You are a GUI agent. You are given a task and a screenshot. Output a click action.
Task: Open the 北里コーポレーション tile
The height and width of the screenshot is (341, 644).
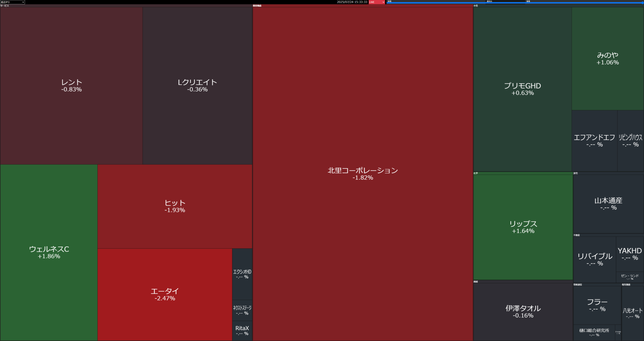pos(363,174)
